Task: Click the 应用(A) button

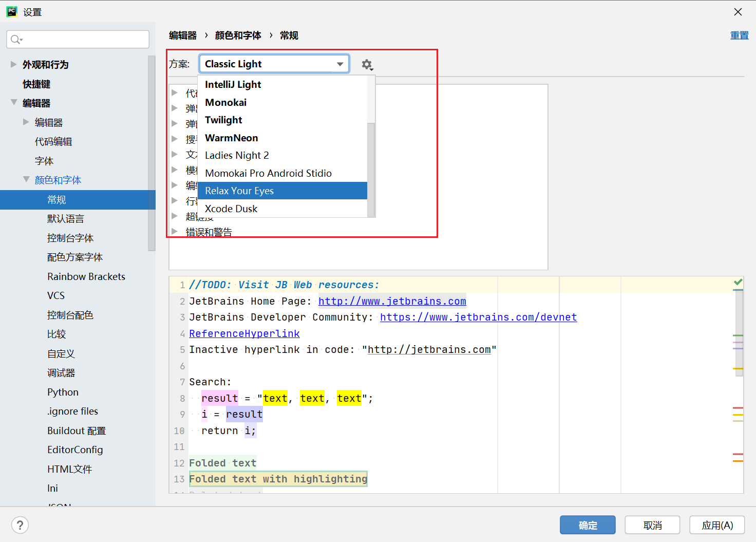Action: click(x=717, y=525)
